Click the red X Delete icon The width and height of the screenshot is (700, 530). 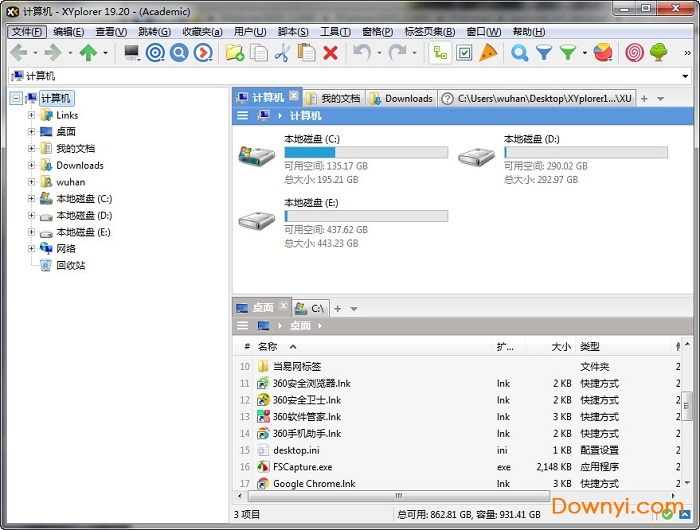coord(331,53)
